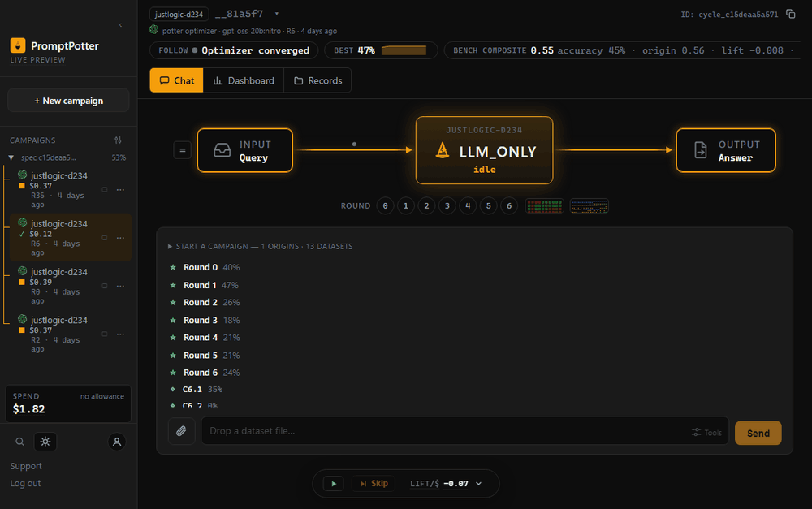Image resolution: width=812 pixels, height=509 pixels.
Task: Click the PromptPotter logo icon
Action: (18, 45)
